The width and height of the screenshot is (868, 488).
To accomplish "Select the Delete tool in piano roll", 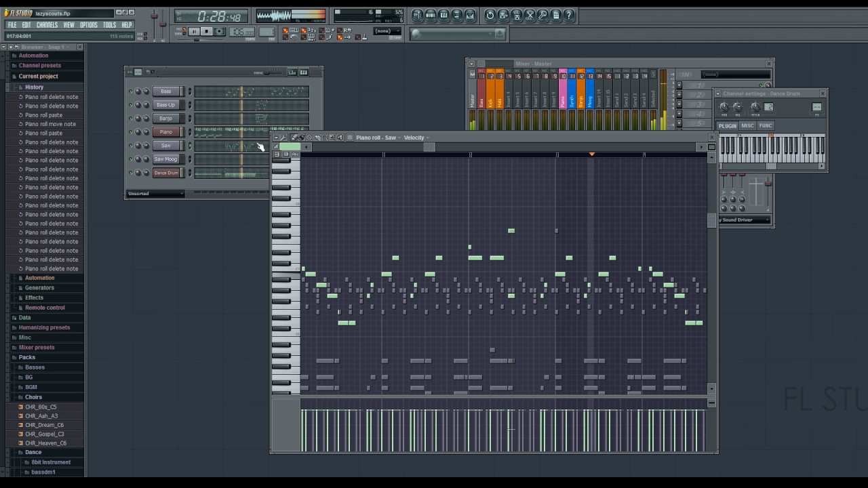I will pos(309,138).
